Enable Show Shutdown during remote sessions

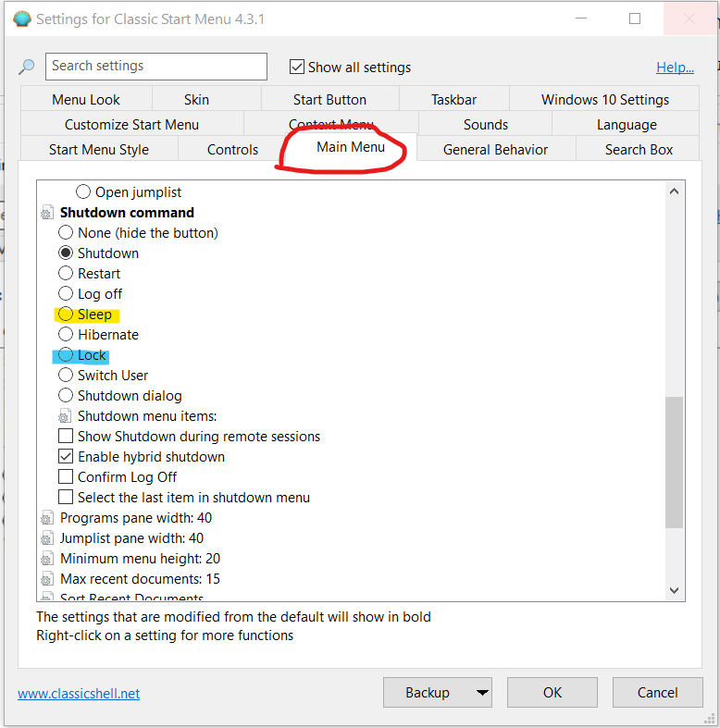point(66,437)
